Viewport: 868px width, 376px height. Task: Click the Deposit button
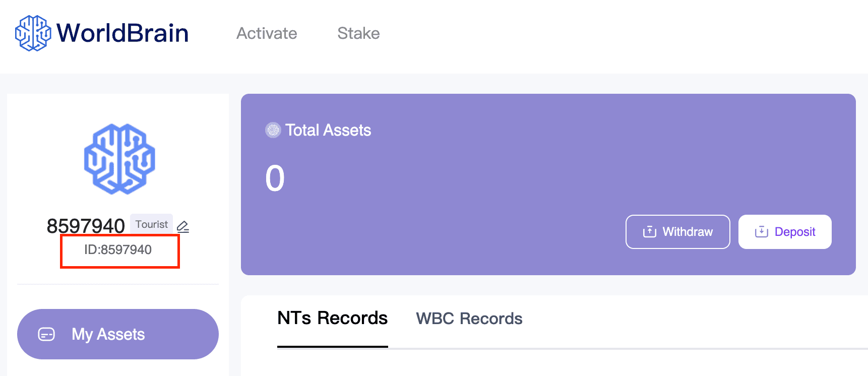pos(784,231)
